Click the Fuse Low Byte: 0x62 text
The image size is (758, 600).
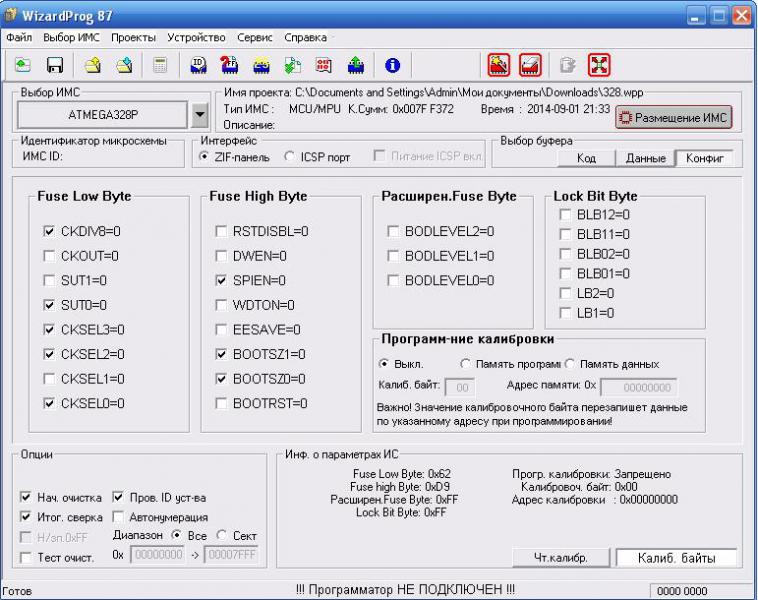(402, 474)
